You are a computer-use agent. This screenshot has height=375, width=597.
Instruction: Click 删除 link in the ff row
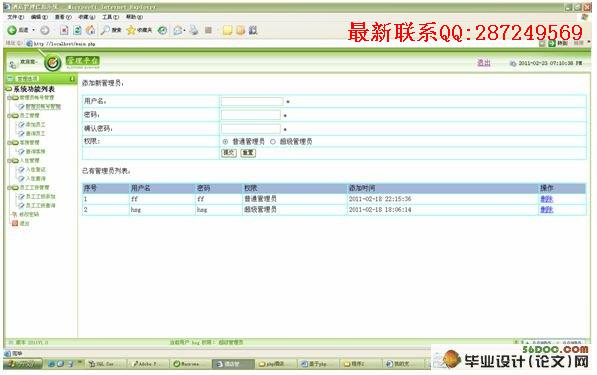click(x=546, y=199)
